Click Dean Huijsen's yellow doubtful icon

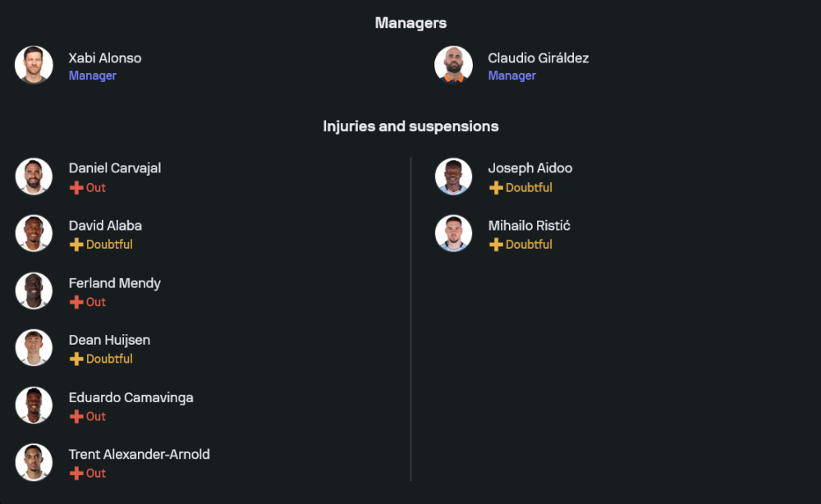[76, 359]
